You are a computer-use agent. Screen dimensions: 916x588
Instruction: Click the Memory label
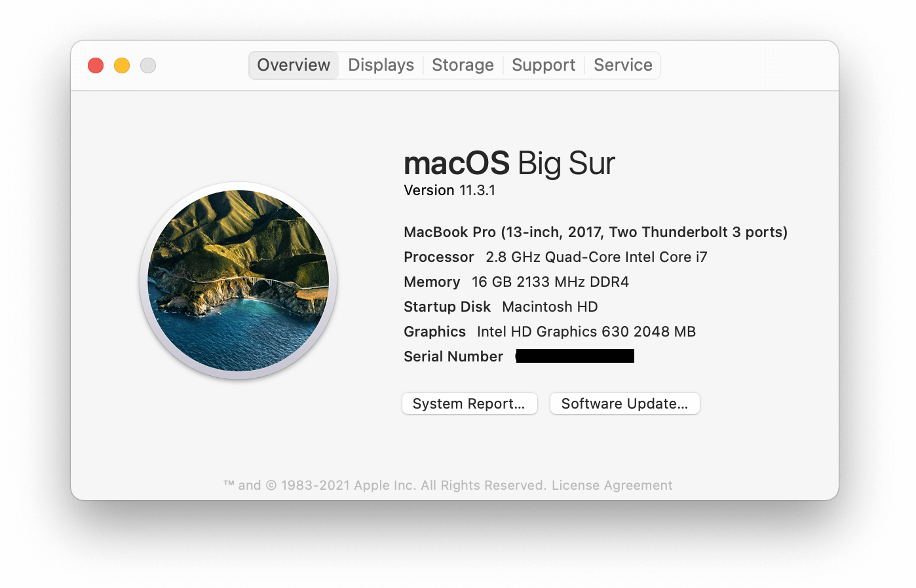(x=432, y=282)
